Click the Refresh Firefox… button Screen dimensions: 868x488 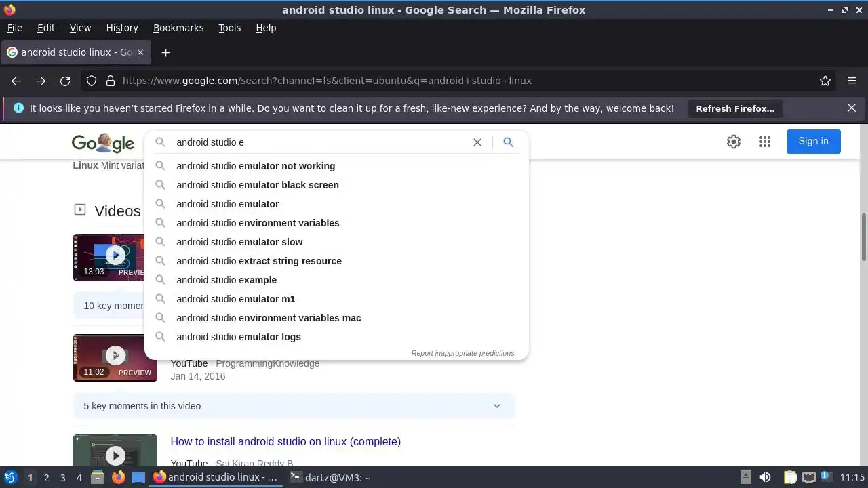[x=735, y=108]
